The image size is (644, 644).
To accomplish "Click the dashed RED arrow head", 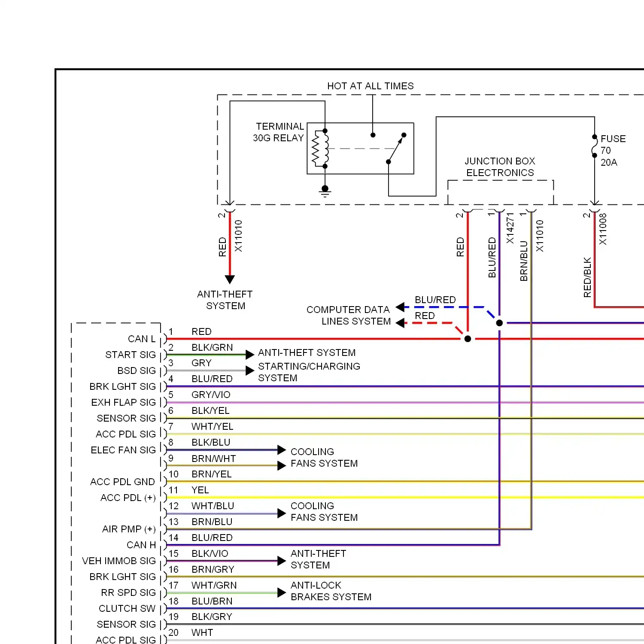I will click(400, 323).
